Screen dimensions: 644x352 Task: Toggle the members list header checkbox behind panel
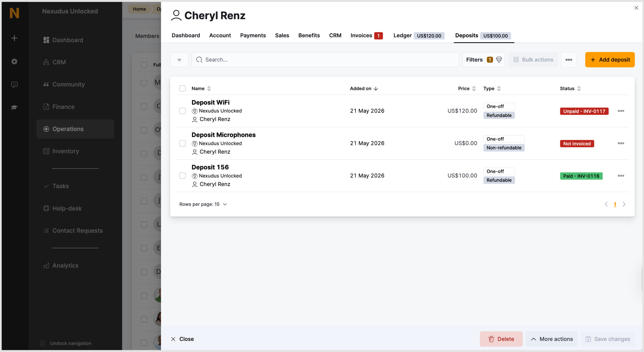click(144, 65)
